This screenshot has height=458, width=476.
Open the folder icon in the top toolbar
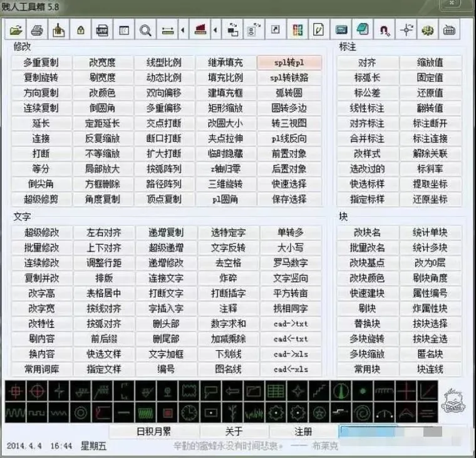pyautogui.click(x=16, y=30)
